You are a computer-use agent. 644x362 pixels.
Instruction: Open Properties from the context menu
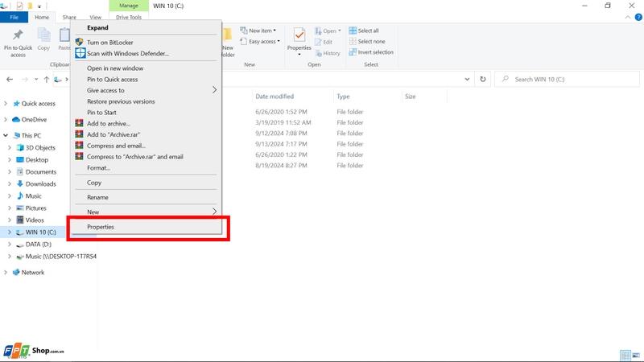click(x=146, y=227)
